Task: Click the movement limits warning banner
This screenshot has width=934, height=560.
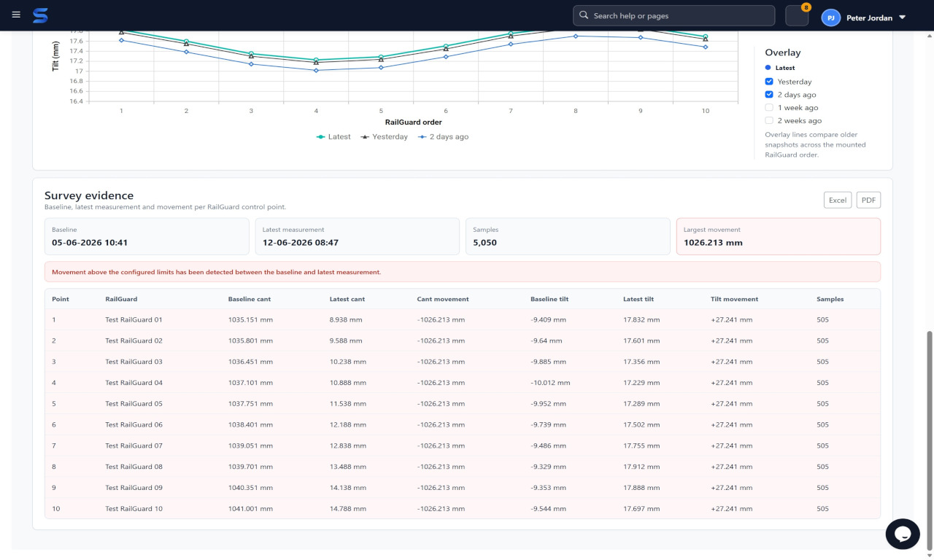Action: click(463, 272)
